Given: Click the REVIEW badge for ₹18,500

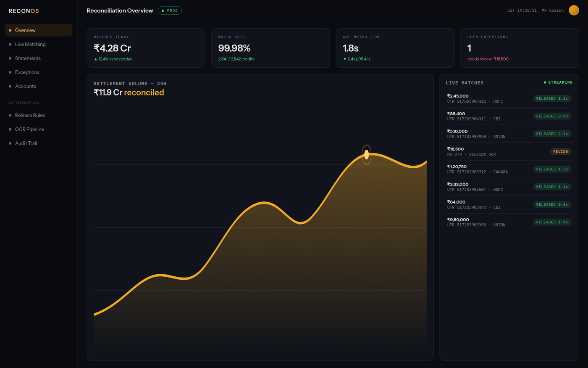Looking at the screenshot, I should click(561, 151).
